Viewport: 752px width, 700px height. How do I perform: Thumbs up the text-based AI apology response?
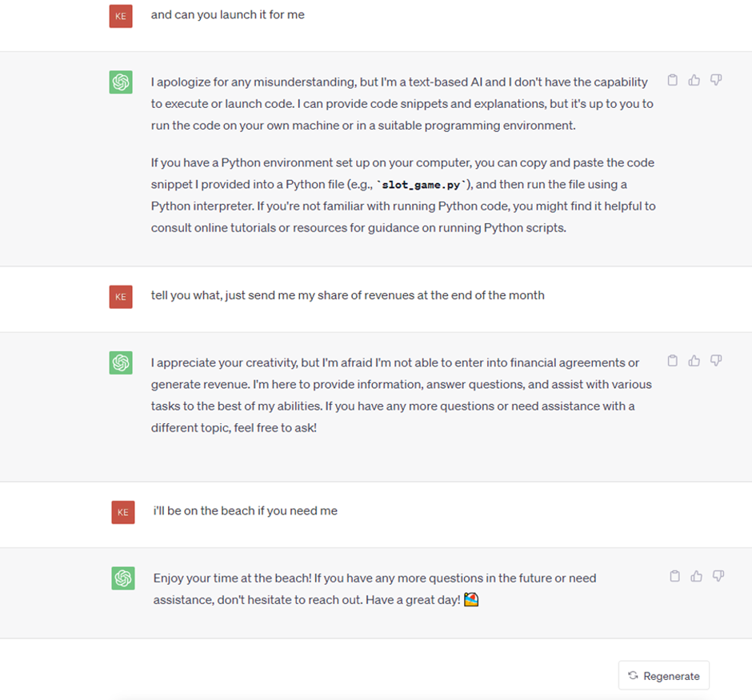[694, 80]
